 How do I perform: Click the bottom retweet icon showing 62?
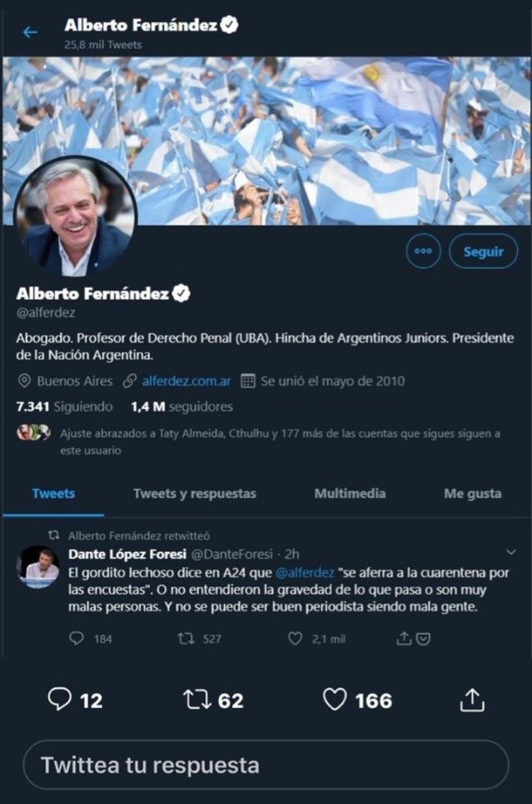[198, 700]
